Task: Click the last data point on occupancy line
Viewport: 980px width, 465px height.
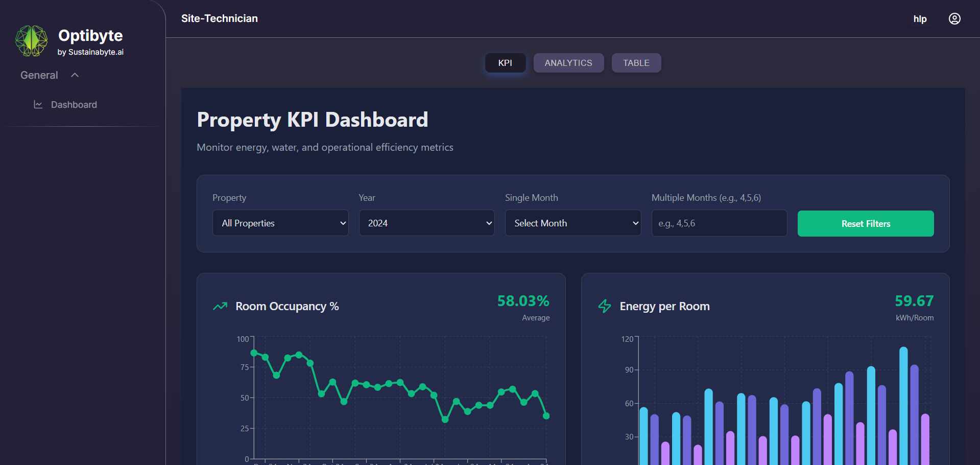Action: pos(546,416)
